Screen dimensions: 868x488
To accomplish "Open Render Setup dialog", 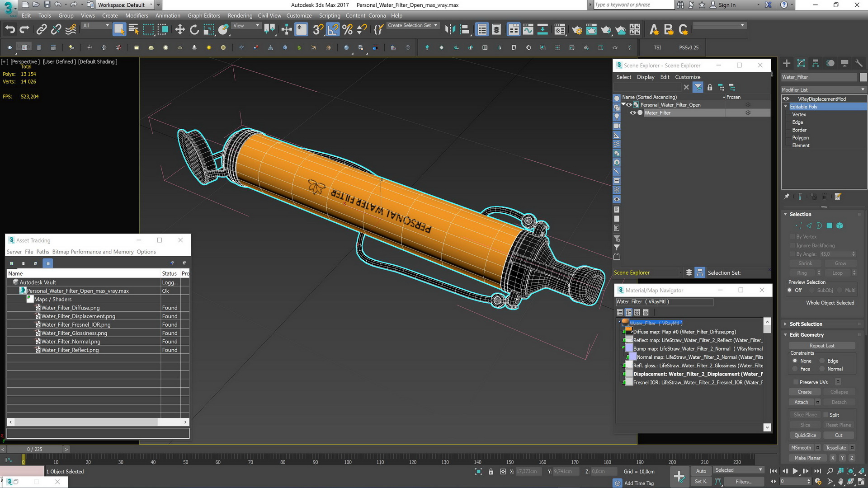I will coord(577,30).
